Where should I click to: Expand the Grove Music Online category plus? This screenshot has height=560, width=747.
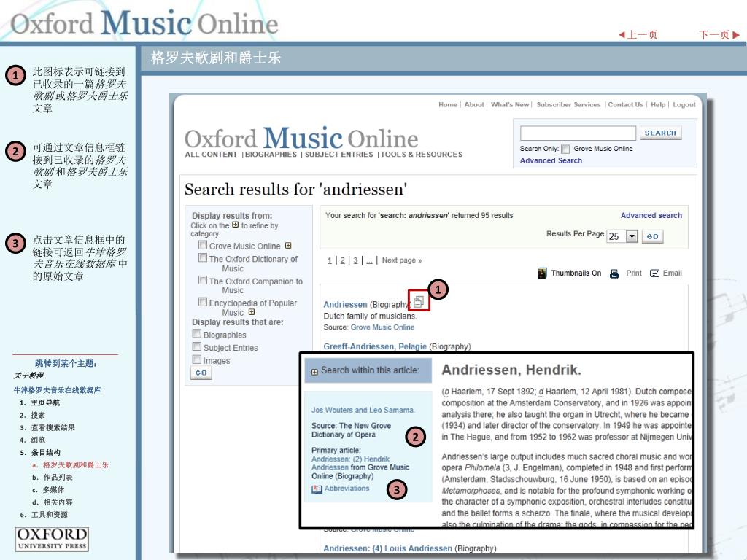click(x=287, y=245)
